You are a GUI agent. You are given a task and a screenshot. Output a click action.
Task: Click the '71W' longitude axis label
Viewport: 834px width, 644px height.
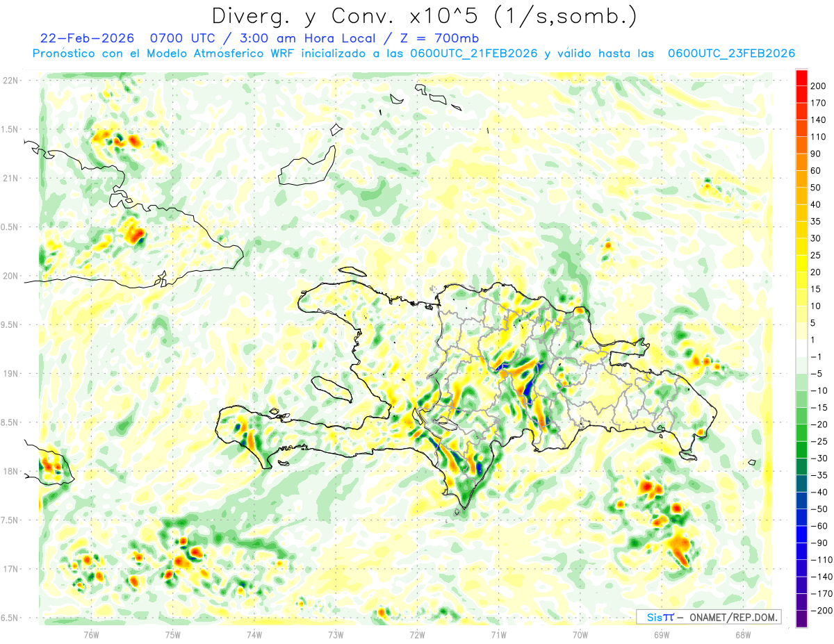(x=498, y=635)
